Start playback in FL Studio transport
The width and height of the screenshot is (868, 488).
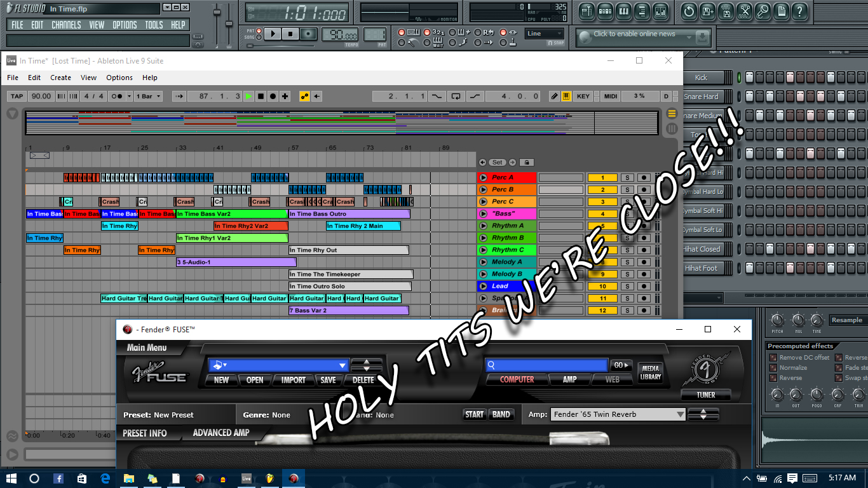point(273,34)
